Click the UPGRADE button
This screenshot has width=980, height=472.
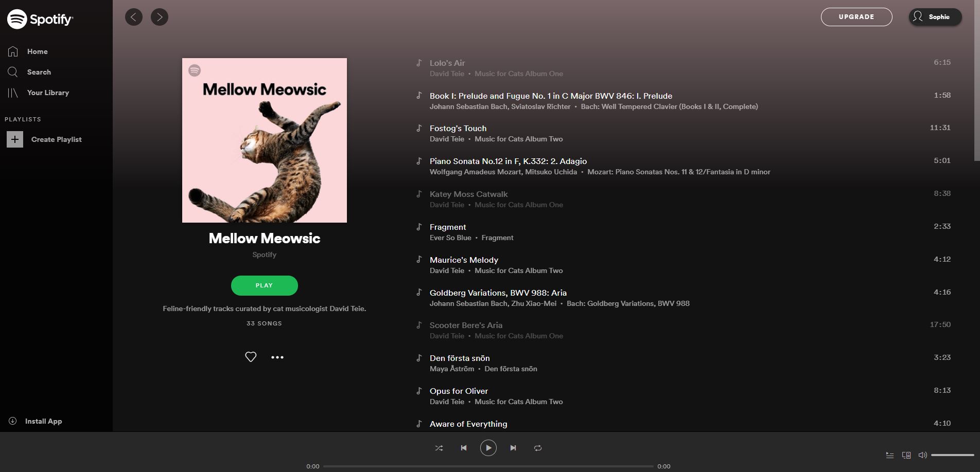[856, 17]
